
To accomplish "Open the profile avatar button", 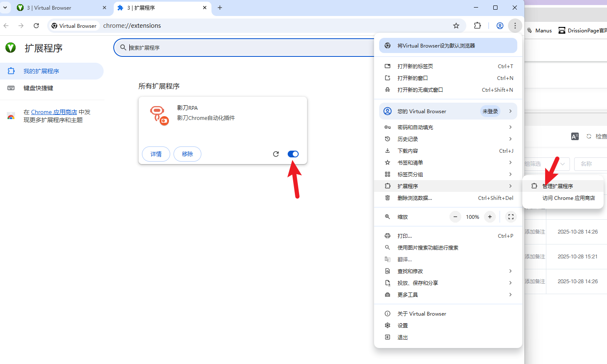I will [x=500, y=26].
